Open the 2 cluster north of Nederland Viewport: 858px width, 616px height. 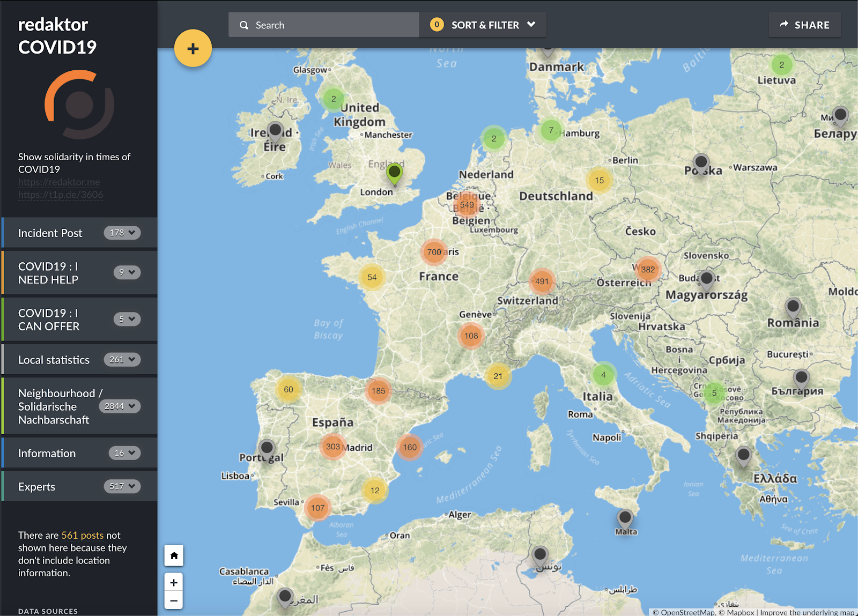click(x=494, y=138)
